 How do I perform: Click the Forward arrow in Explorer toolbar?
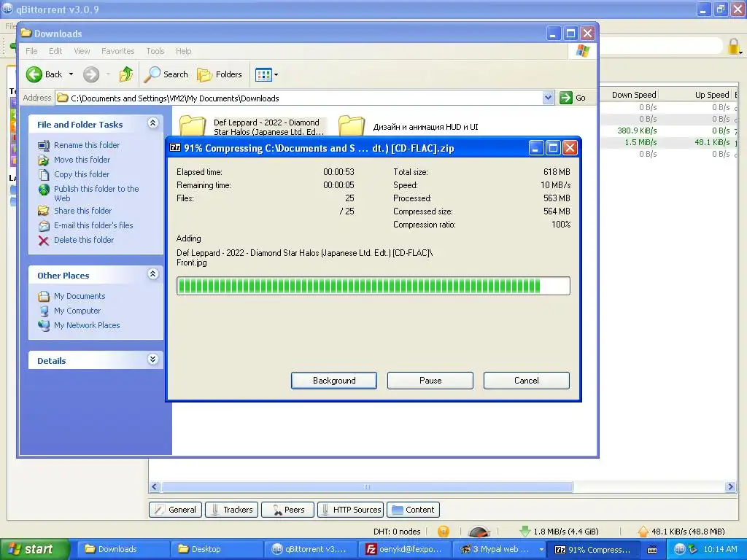point(91,74)
